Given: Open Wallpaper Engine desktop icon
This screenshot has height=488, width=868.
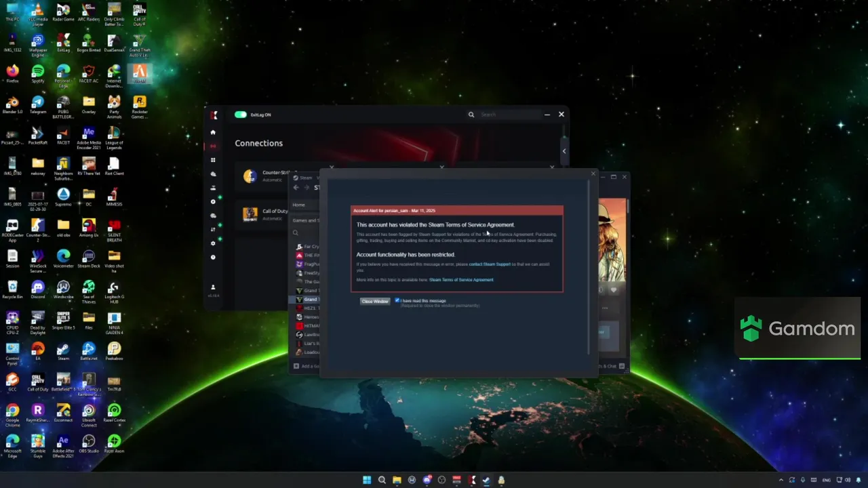Looking at the screenshot, I should tap(37, 45).
